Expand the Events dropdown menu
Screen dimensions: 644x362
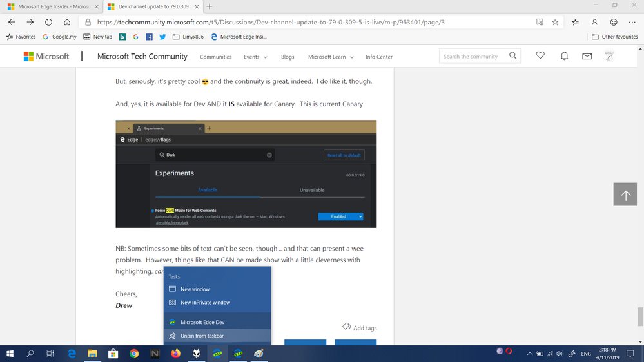coord(255,57)
